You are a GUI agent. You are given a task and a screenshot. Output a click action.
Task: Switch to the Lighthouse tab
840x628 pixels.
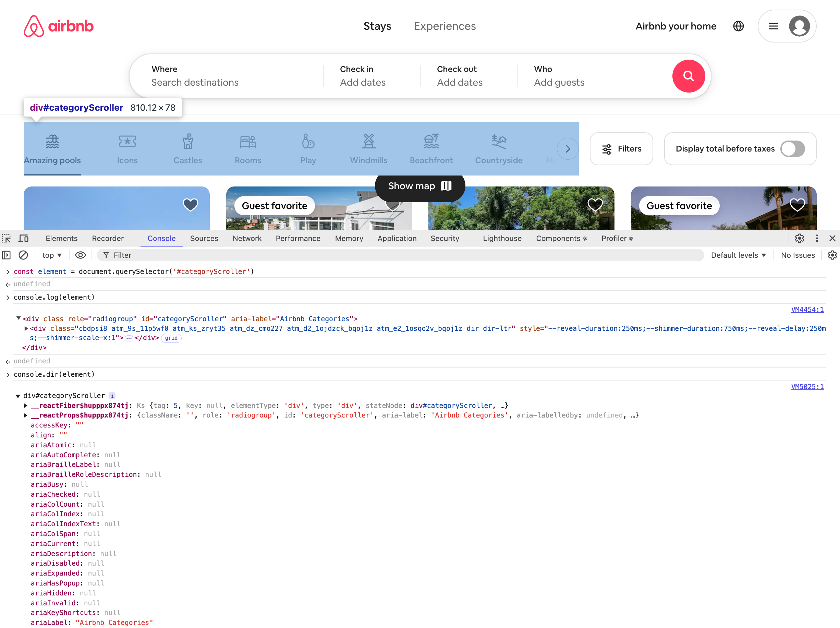coord(502,238)
